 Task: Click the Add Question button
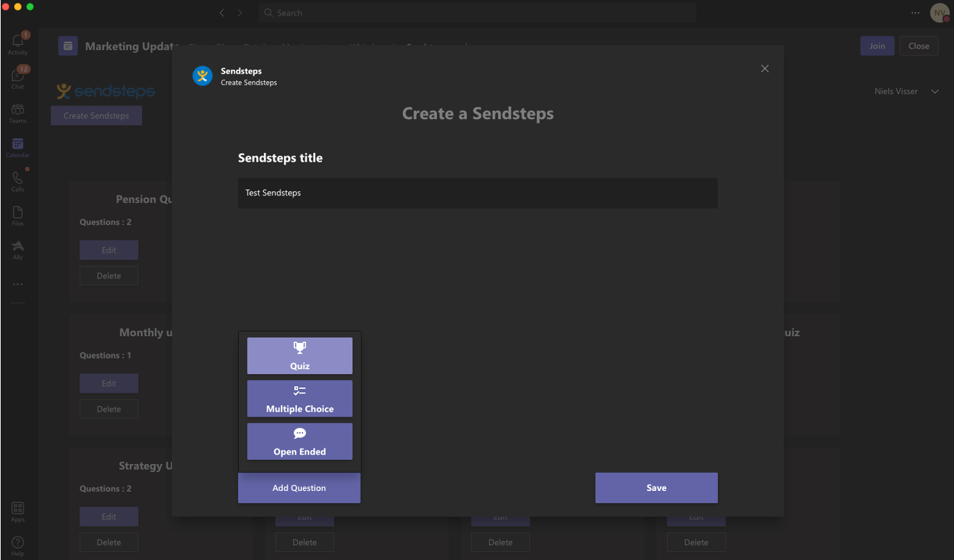click(x=299, y=487)
